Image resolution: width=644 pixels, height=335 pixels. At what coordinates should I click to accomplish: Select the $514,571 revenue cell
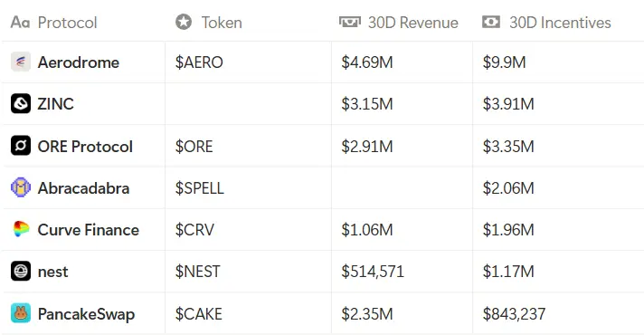(402, 272)
